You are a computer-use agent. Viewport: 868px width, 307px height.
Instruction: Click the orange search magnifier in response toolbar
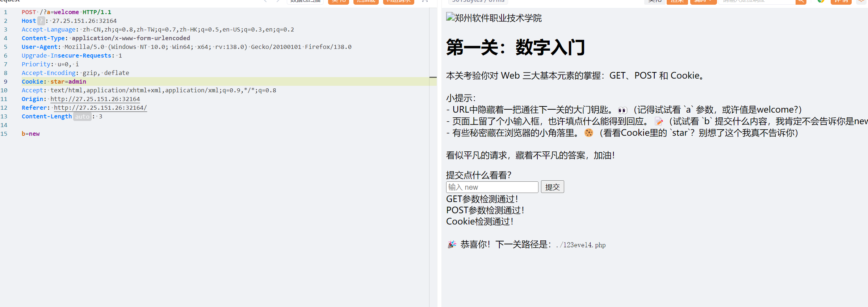click(x=801, y=1)
